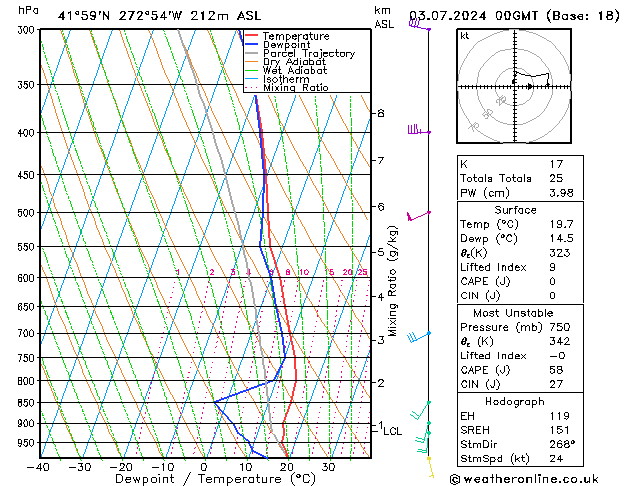
Task: Click the Surface section heading
Action: click(x=515, y=210)
